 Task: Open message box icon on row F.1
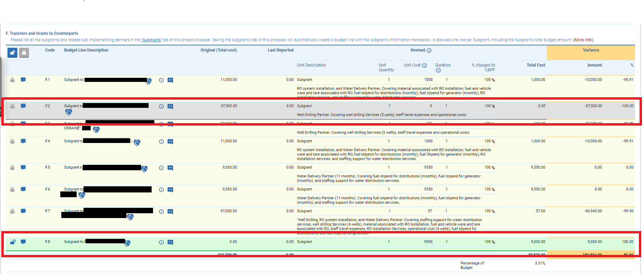click(x=170, y=81)
